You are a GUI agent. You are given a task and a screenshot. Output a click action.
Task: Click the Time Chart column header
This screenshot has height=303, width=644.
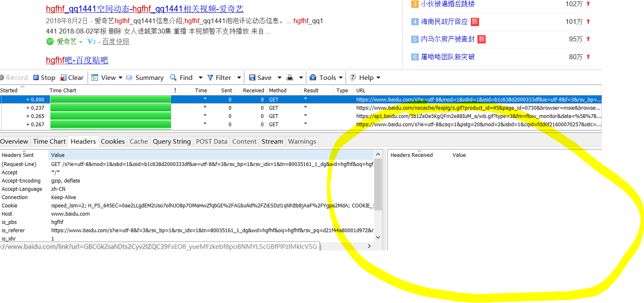(x=109, y=90)
